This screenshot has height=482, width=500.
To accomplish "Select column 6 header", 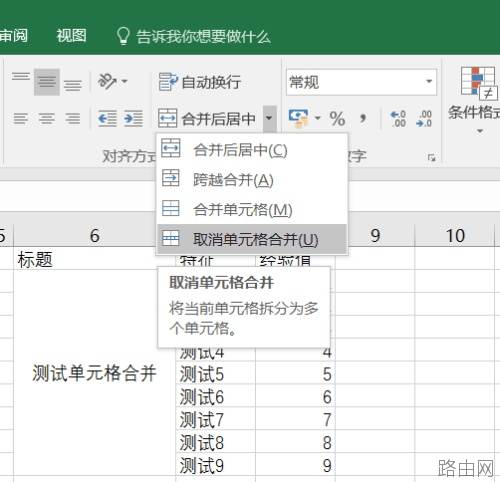I will coord(95,236).
